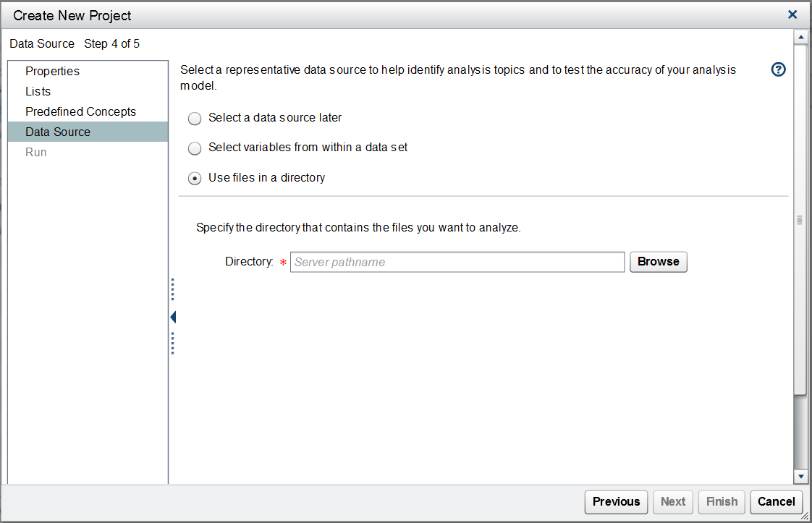Click the scrollbar up arrow

800,37
